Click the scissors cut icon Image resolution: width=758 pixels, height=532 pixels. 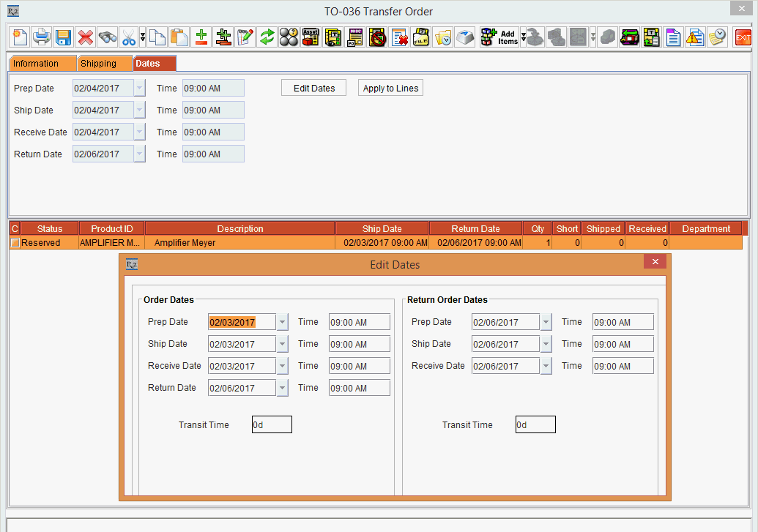pos(128,37)
